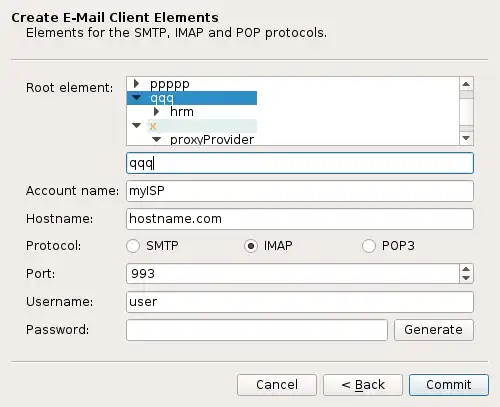Select the ppppp tree item
The image size is (500, 407).
click(170, 84)
